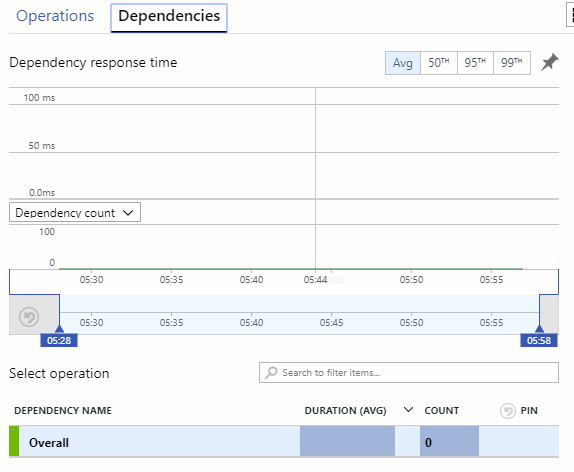Click the 05:44 marker on chart axis

coord(315,280)
